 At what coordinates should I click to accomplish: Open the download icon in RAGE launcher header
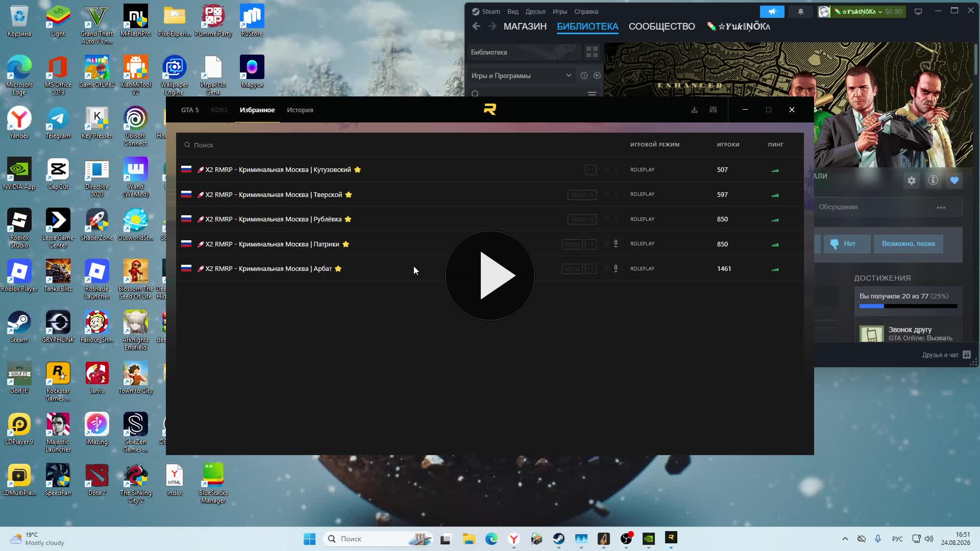pos(694,110)
